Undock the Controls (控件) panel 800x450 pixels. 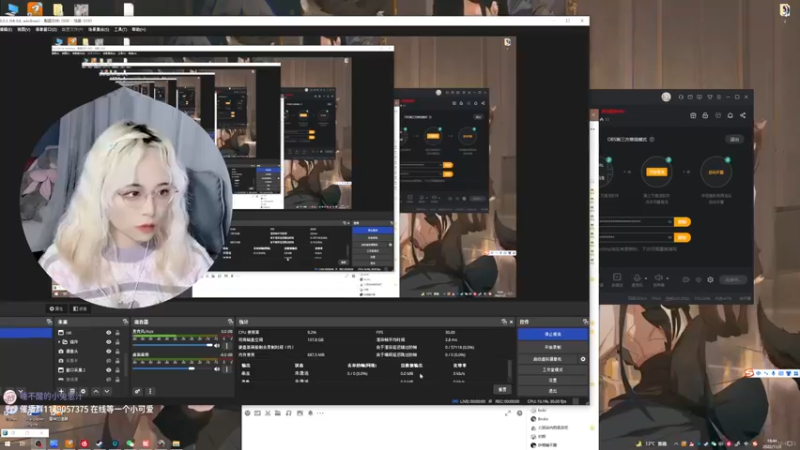[x=585, y=322]
